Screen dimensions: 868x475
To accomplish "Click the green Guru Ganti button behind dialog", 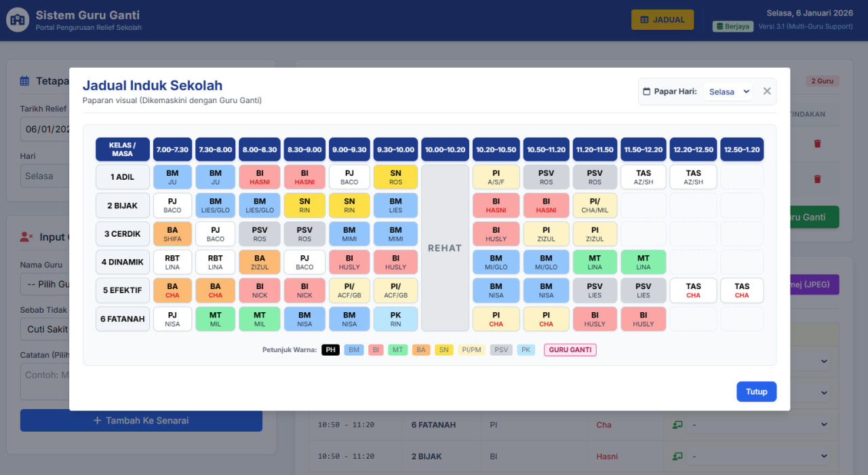I will (x=814, y=217).
